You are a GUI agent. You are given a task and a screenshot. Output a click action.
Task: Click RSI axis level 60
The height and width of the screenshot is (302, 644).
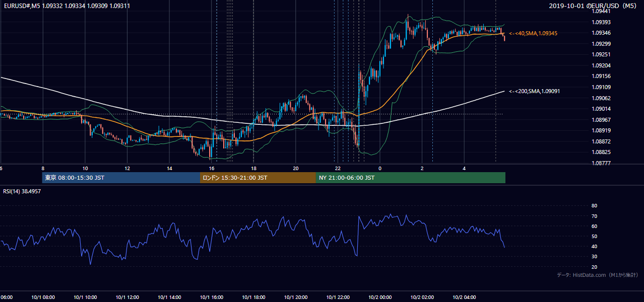[x=594, y=226]
